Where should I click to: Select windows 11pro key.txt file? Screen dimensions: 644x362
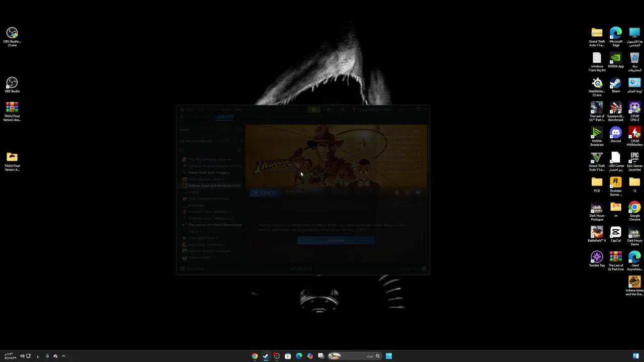click(597, 62)
